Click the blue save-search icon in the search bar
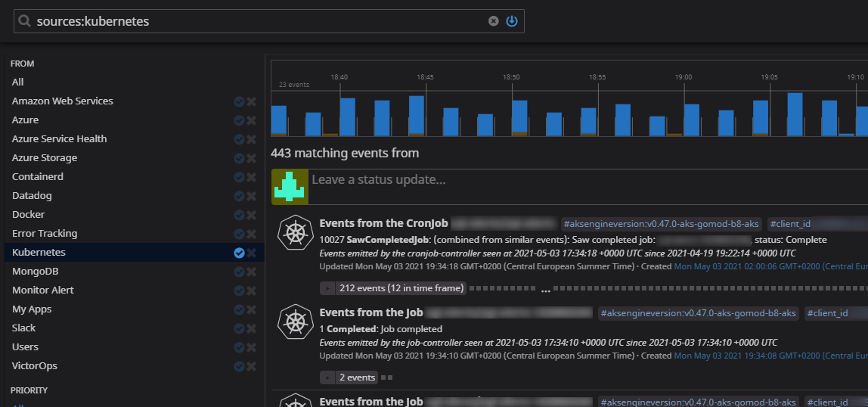The image size is (868, 407). point(512,21)
